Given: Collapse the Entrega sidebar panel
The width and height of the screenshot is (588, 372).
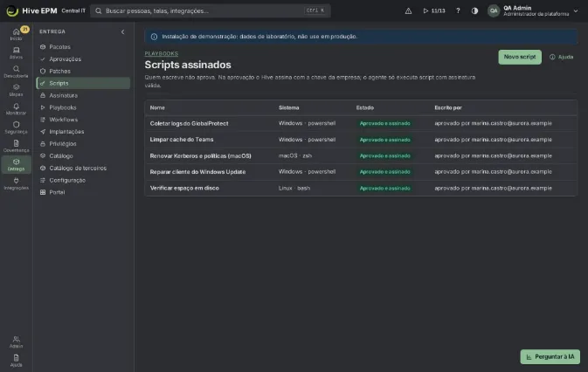Looking at the screenshot, I should pyautogui.click(x=122, y=31).
